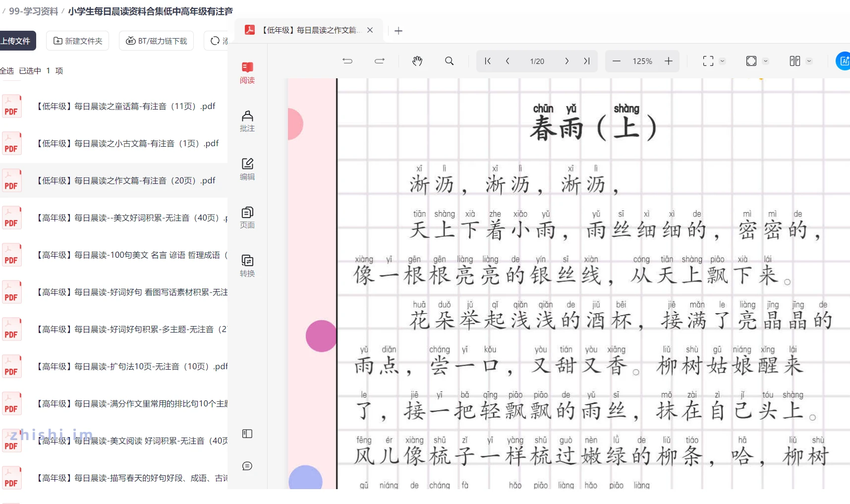This screenshot has height=504, width=850.
Task: Open the 页面 page tool
Action: click(x=247, y=218)
